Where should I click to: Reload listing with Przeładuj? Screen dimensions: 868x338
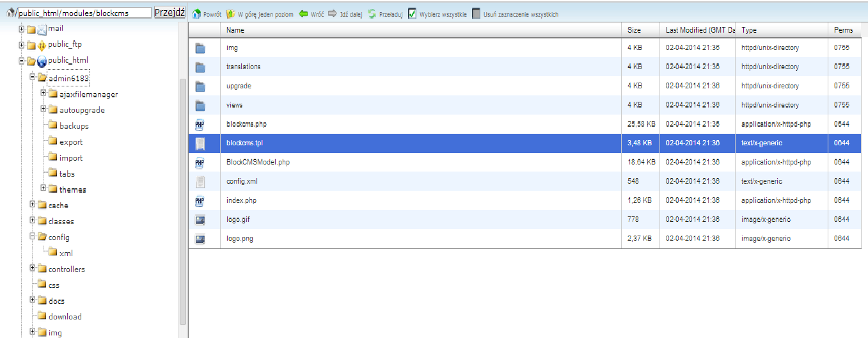click(384, 14)
